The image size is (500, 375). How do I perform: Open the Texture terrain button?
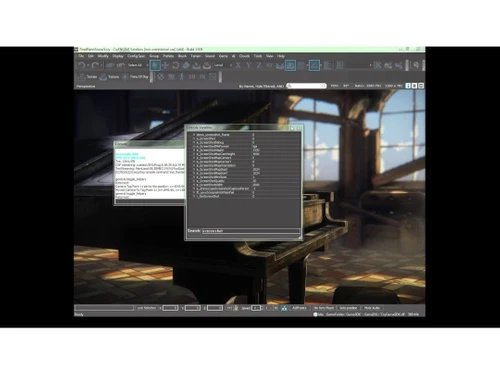[110, 77]
